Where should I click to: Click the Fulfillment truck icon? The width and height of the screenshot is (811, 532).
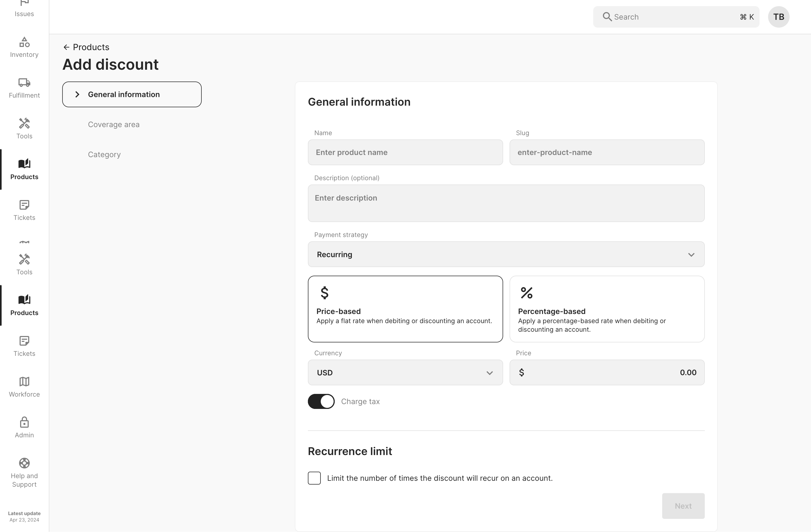[x=24, y=83]
